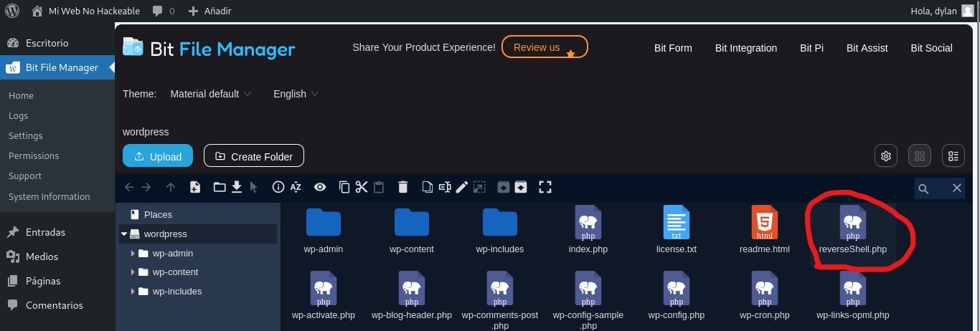Click the WordPress logo in admin bar

click(x=12, y=11)
